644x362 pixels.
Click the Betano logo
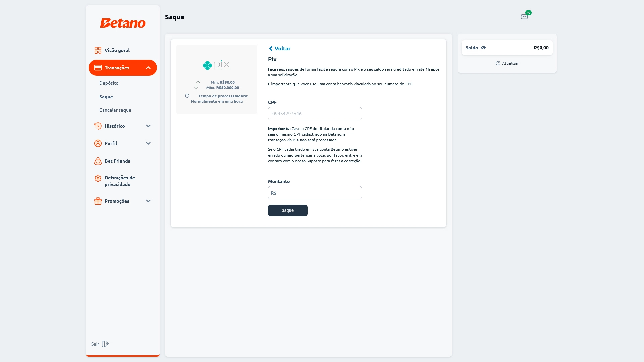click(123, 23)
